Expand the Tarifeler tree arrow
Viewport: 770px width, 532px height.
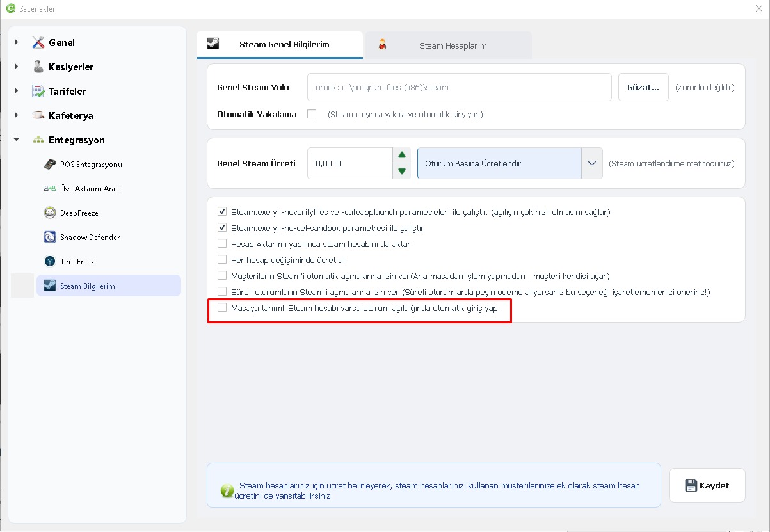pyautogui.click(x=17, y=91)
